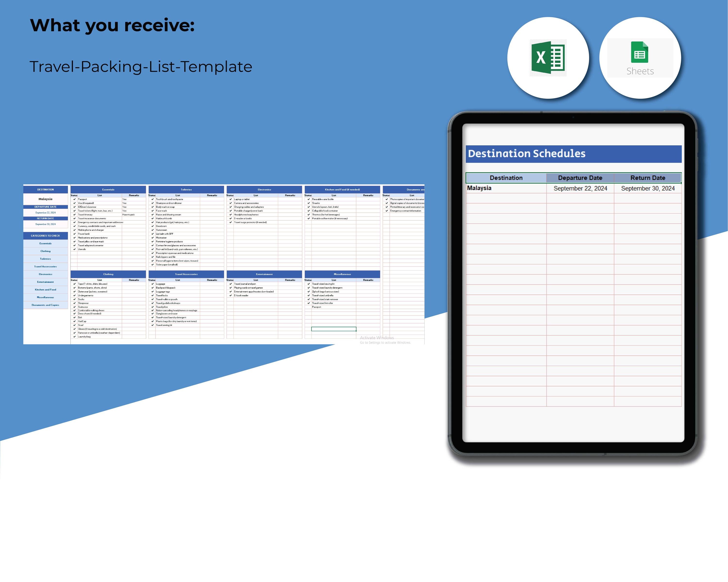Select the Departure Date column header
Screen dimensions: 728x582
point(580,178)
